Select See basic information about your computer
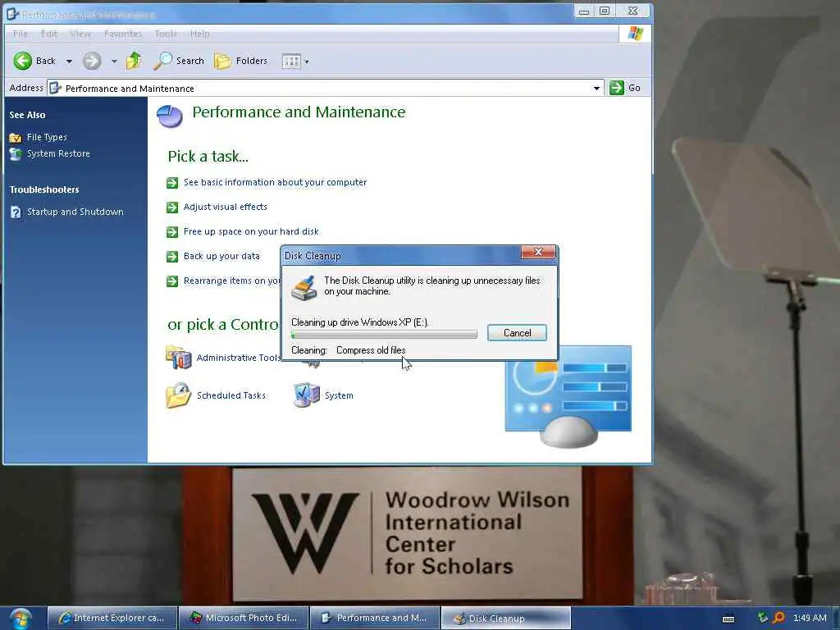Image resolution: width=840 pixels, height=630 pixels. coord(275,182)
